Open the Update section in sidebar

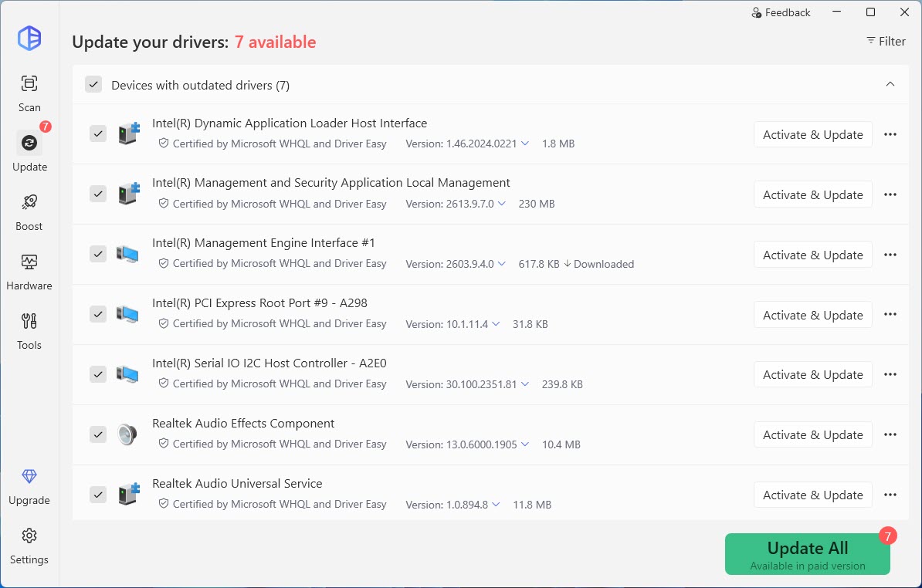(x=29, y=152)
